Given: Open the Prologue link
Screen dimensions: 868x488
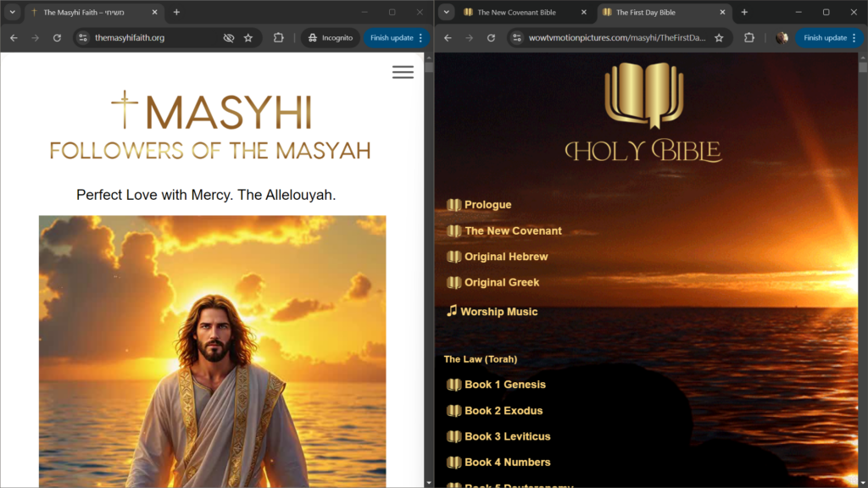Looking at the screenshot, I should (x=487, y=205).
